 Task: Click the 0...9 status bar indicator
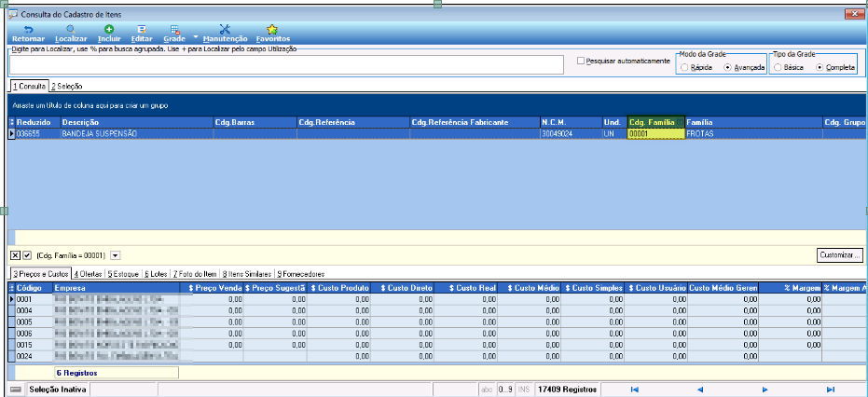(505, 390)
